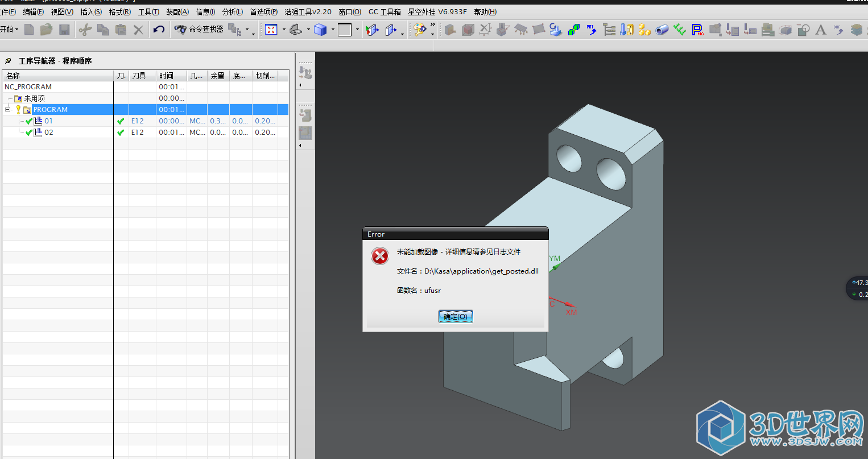Viewport: 868px width, 459px height.
Task: Click the white rectangle background icon
Action: [345, 30]
